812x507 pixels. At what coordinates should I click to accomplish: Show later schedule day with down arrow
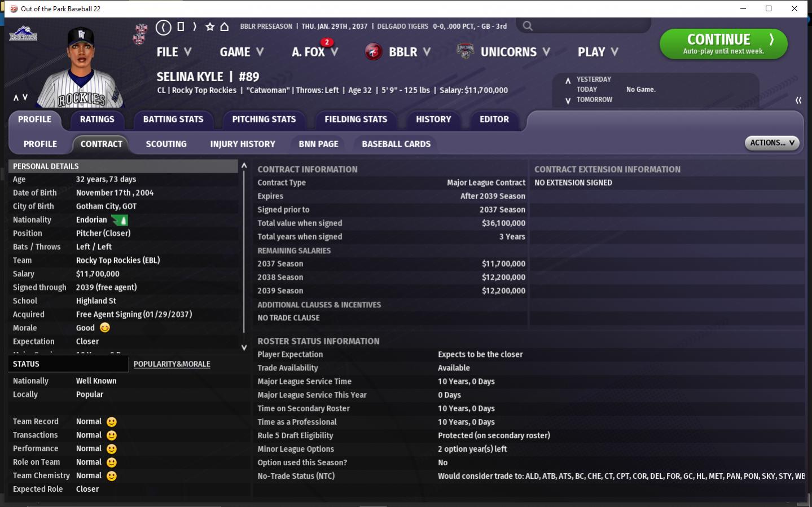[568, 101]
